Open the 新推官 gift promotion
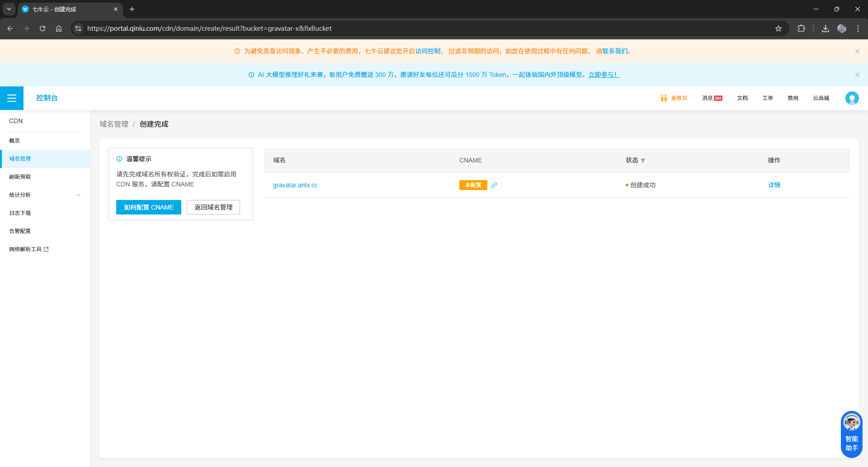The height and width of the screenshot is (467, 868). tap(674, 98)
